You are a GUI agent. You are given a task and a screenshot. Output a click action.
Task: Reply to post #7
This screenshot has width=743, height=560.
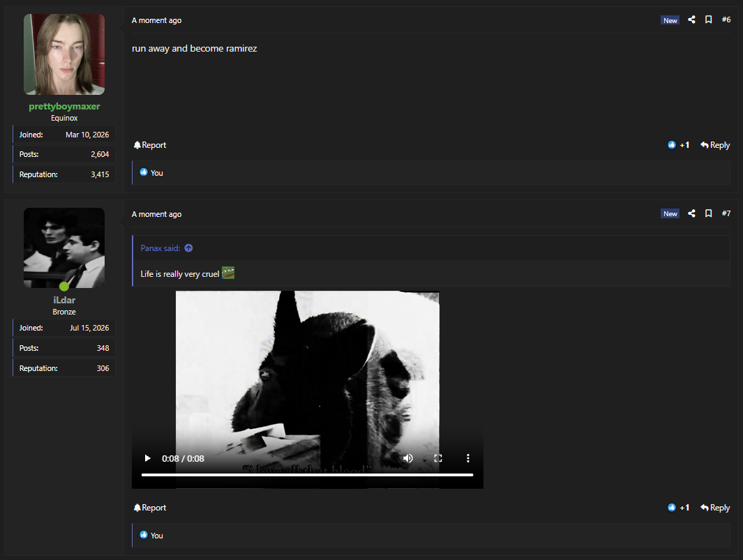point(715,508)
